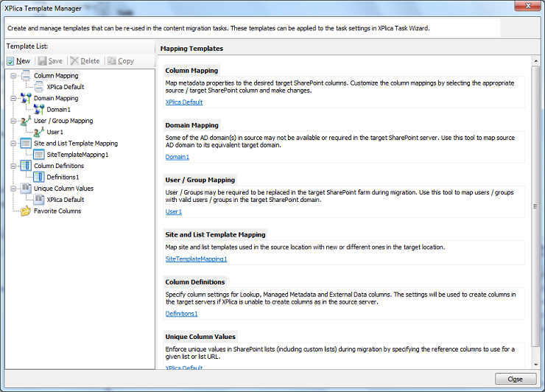
Task: Select User1 label in template tree
Action: (x=55, y=132)
